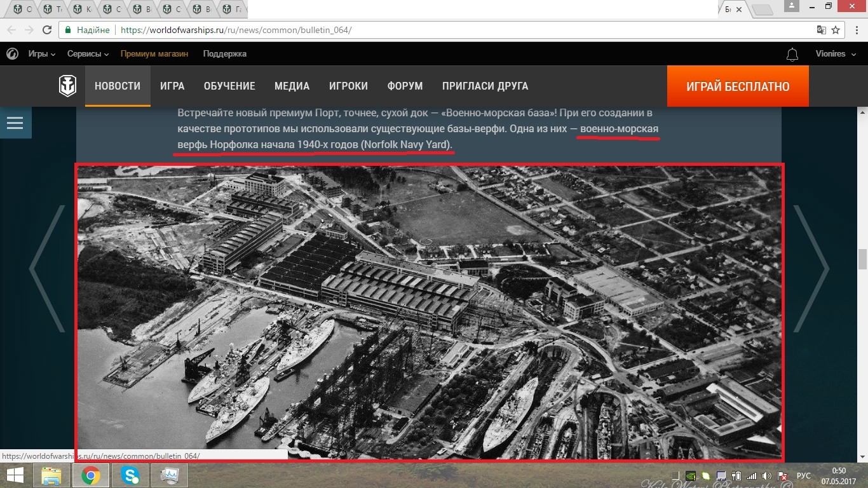Select the ОБУЧЕНИЕ navigation item
Viewport: 868px width, 488px height.
pyautogui.click(x=229, y=86)
